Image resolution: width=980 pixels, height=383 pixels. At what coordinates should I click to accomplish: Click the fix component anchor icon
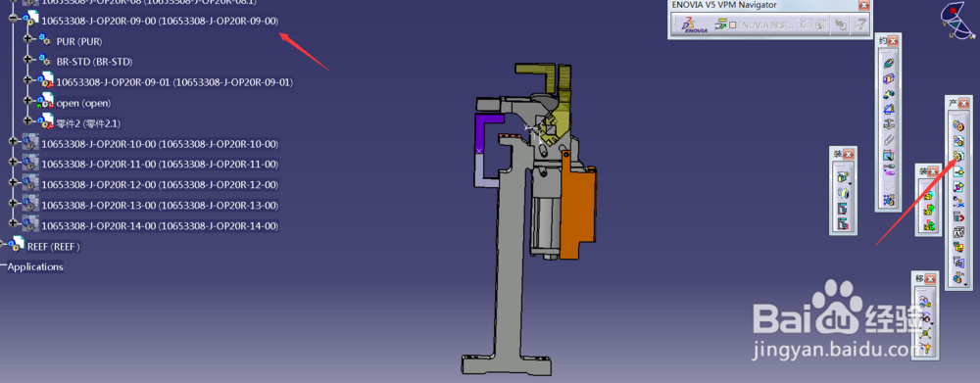tap(889, 124)
